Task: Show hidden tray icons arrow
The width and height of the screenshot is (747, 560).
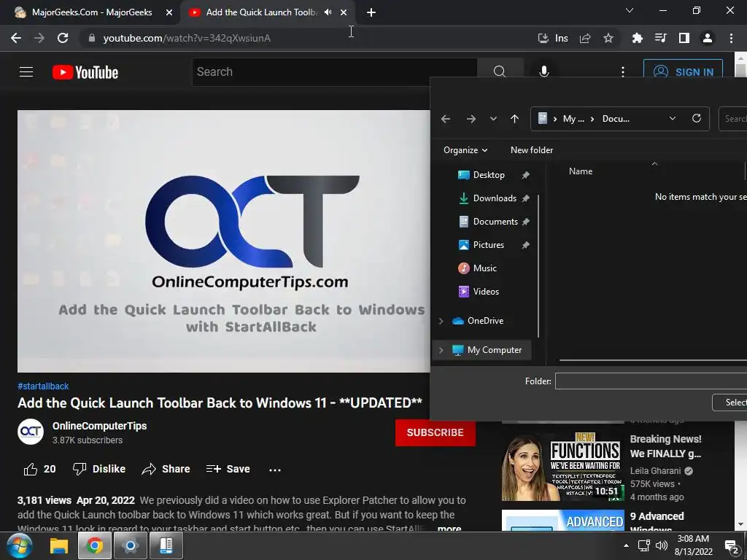Action: 626,545
